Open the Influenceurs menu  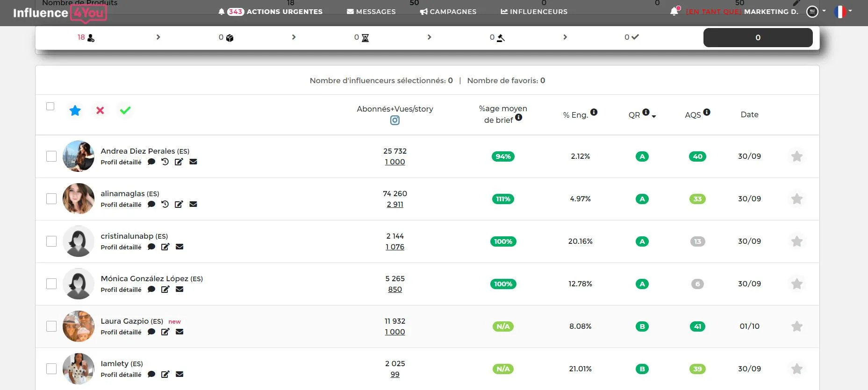(x=534, y=12)
